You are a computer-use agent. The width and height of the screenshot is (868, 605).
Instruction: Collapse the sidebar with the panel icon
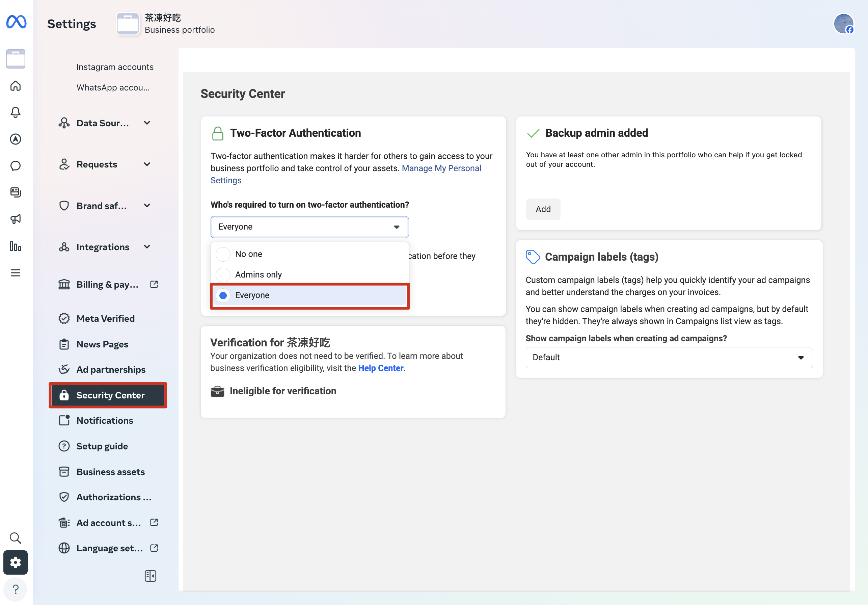click(151, 576)
